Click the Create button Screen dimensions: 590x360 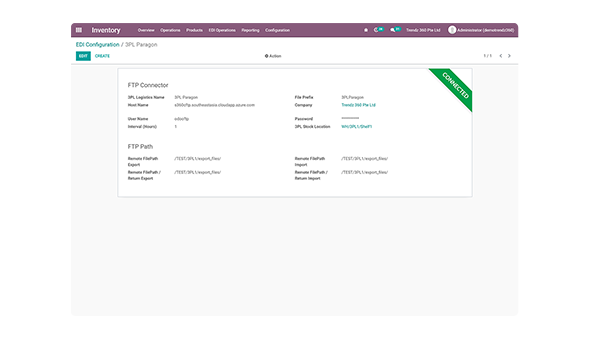[102, 56]
